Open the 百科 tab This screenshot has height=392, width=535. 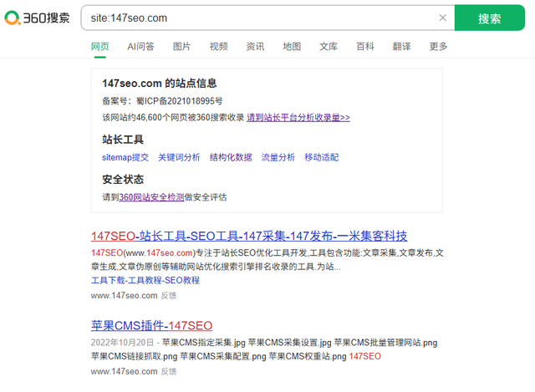(365, 46)
